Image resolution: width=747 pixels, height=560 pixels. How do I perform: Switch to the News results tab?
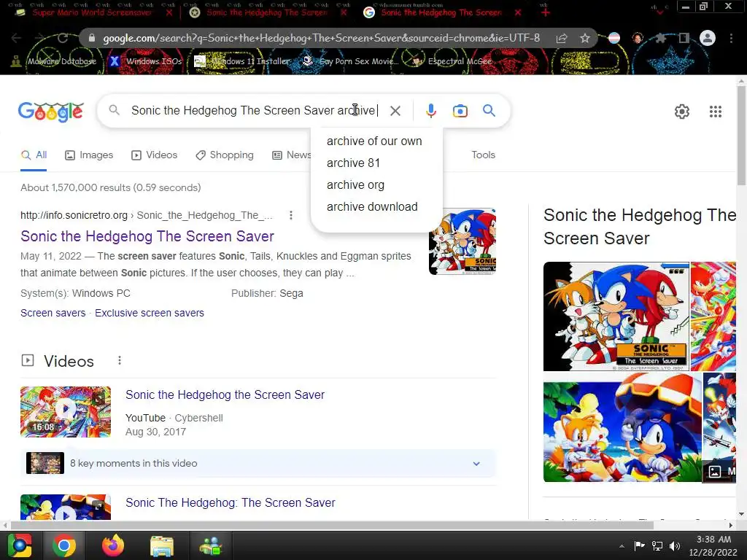tap(291, 155)
